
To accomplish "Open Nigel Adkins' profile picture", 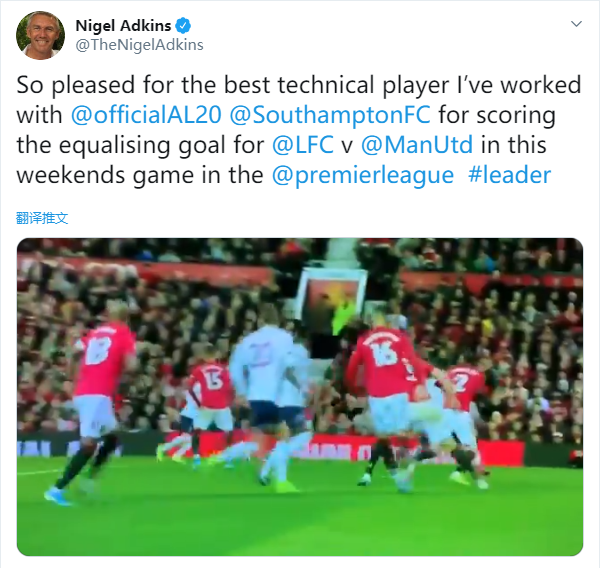I will pyautogui.click(x=41, y=35).
